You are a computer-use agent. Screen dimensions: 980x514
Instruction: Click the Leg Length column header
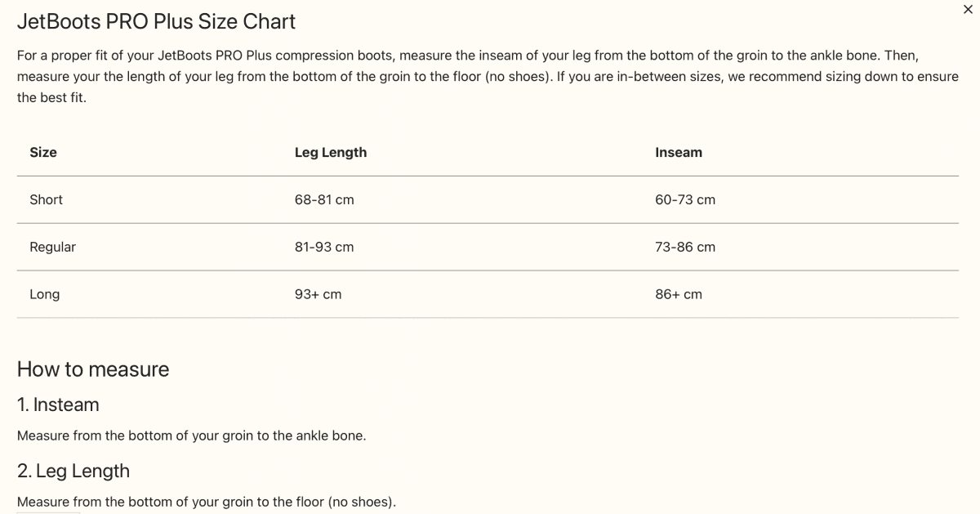coord(330,152)
